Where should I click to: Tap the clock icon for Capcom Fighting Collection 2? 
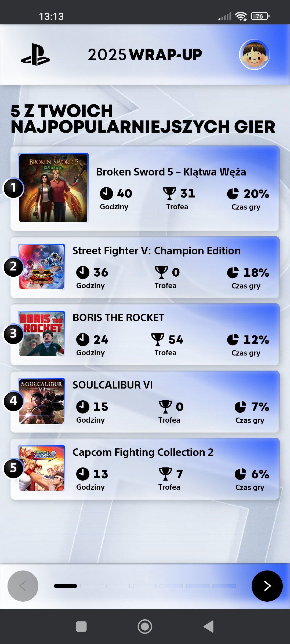tap(83, 474)
